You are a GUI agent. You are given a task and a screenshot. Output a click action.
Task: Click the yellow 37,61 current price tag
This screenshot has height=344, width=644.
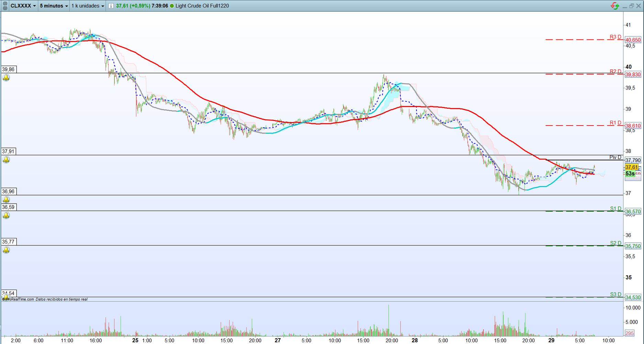click(632, 167)
